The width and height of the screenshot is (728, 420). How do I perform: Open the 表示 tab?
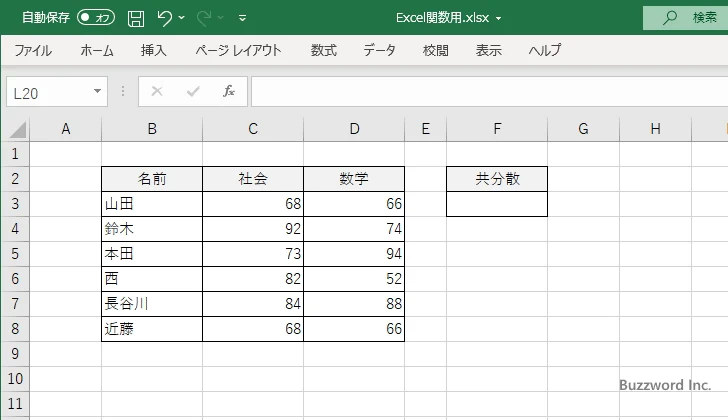pos(488,50)
